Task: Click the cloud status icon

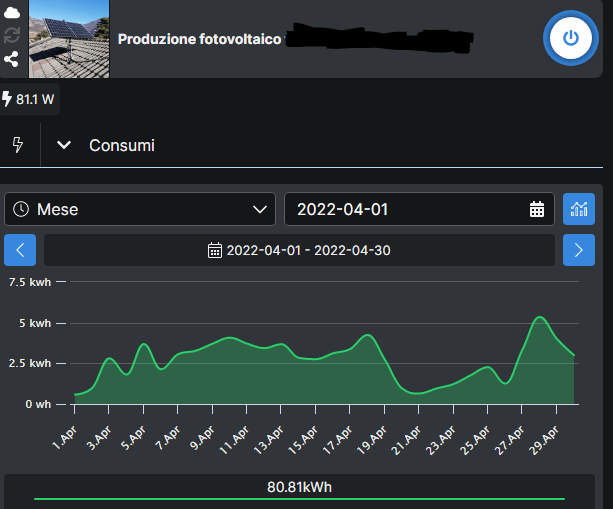Action: pos(12,13)
